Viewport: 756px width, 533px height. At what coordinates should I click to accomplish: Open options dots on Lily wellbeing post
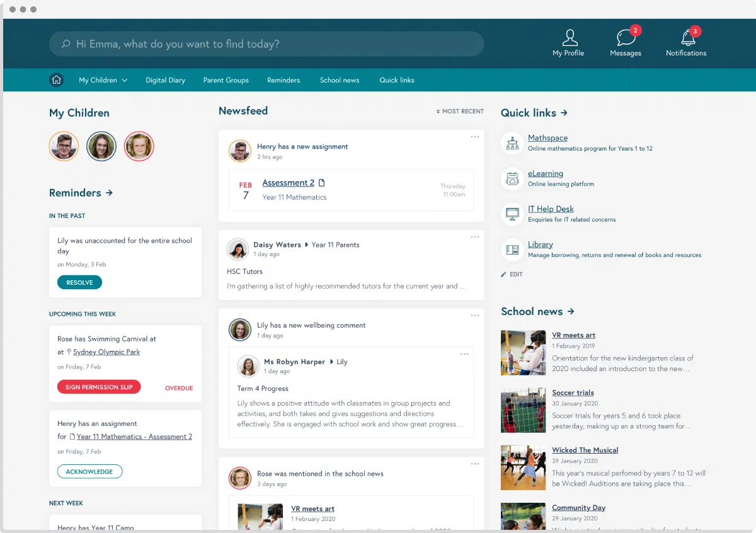point(474,315)
